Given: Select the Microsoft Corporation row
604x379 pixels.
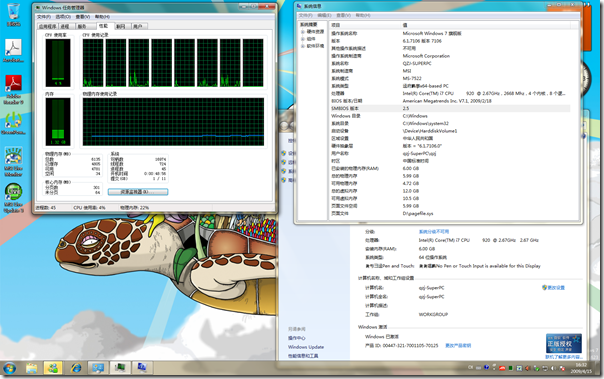Looking at the screenshot, I should pyautogui.click(x=450, y=56).
